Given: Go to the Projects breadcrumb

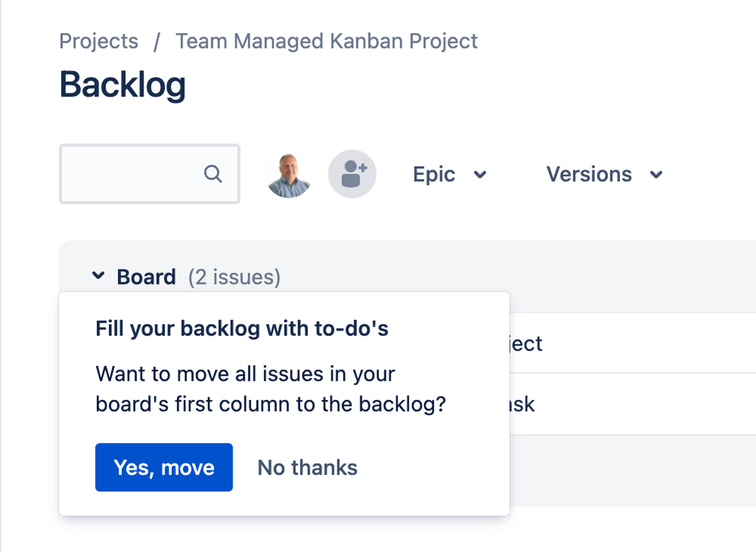Looking at the screenshot, I should [98, 41].
